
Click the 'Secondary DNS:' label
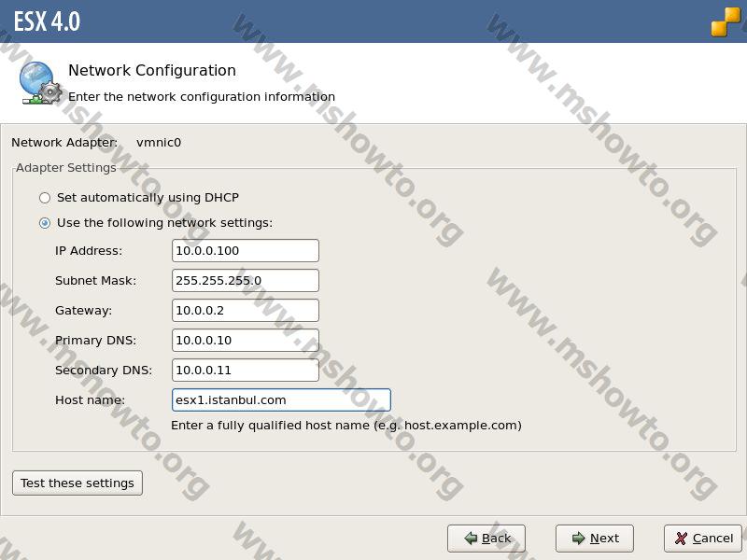point(104,370)
